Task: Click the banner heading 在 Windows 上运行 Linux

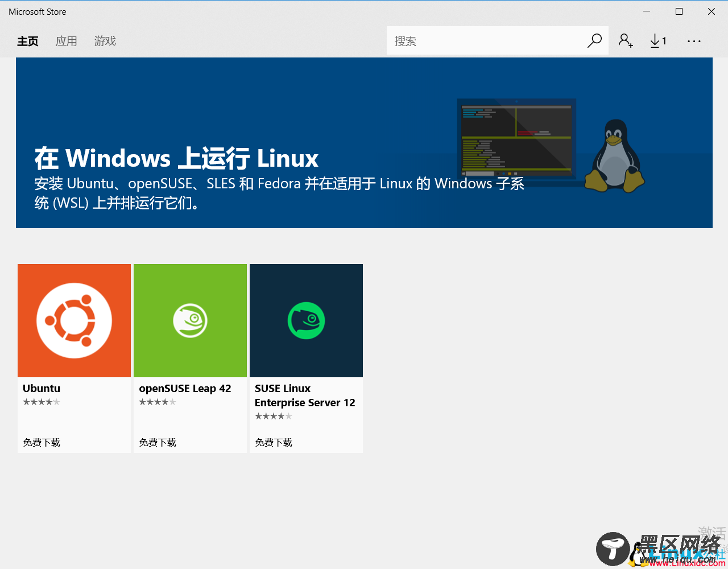Action: click(x=176, y=158)
